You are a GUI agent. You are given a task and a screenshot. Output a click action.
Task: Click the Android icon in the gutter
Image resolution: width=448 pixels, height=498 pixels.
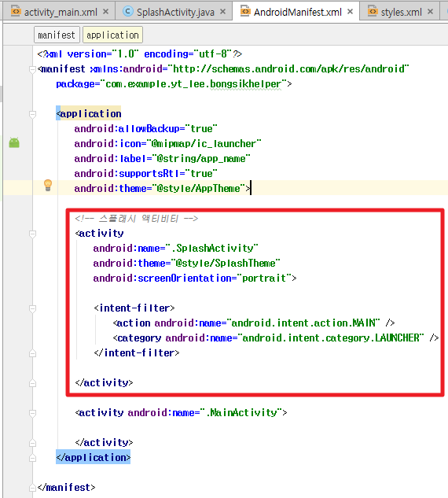click(x=14, y=142)
